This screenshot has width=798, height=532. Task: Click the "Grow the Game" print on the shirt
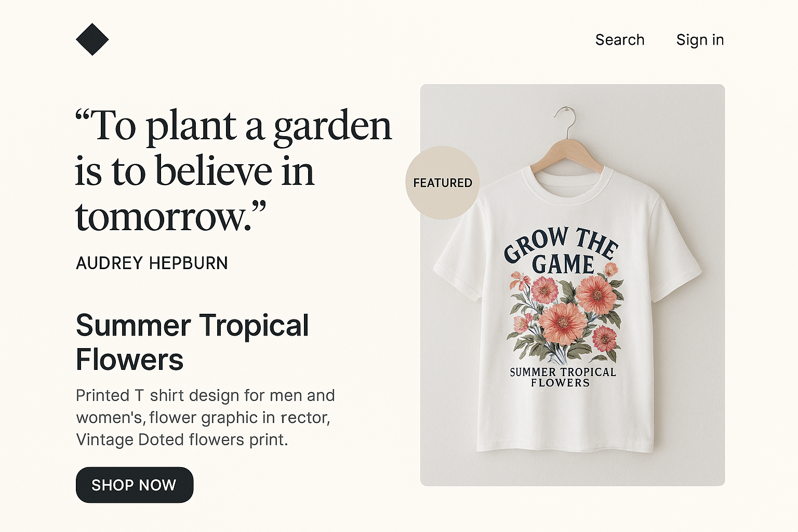point(562,250)
